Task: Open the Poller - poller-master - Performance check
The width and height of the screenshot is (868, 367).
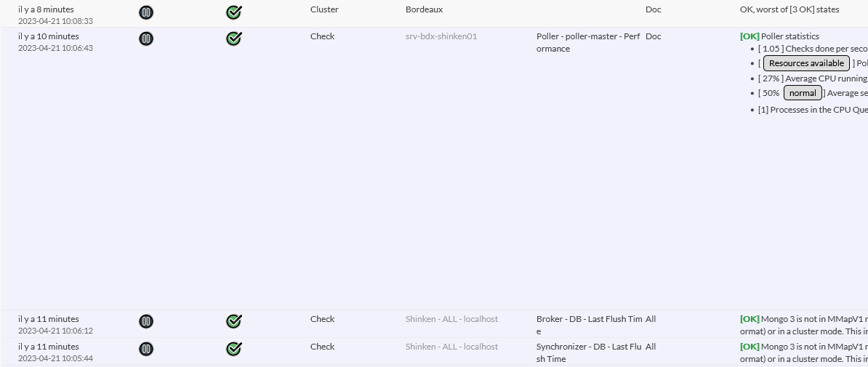Action: (589, 42)
